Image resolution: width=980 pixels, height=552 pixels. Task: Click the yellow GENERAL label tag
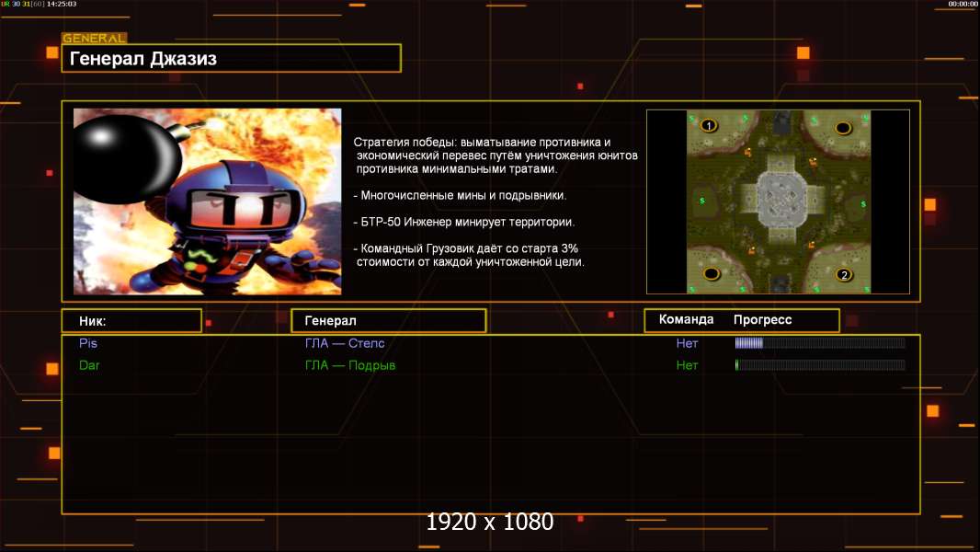(x=95, y=38)
